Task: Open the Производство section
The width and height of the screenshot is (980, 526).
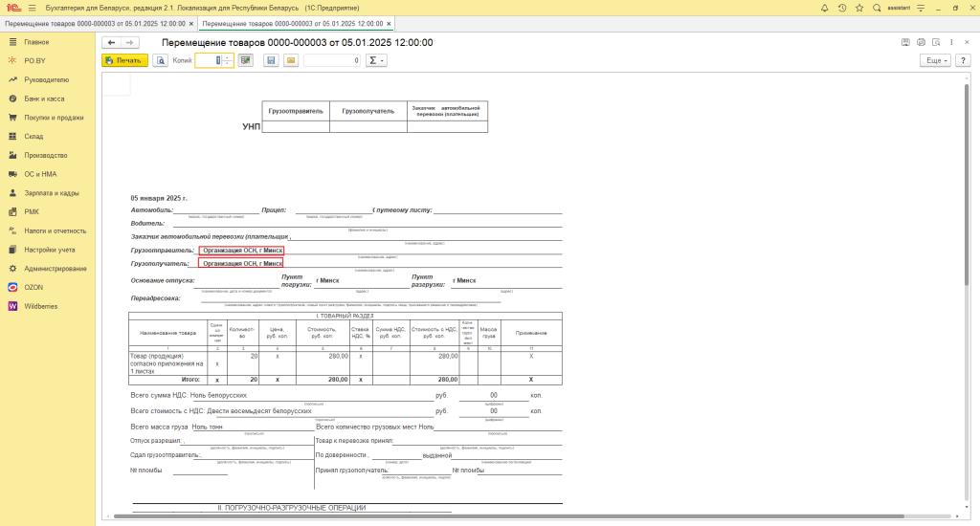Action: [x=46, y=155]
